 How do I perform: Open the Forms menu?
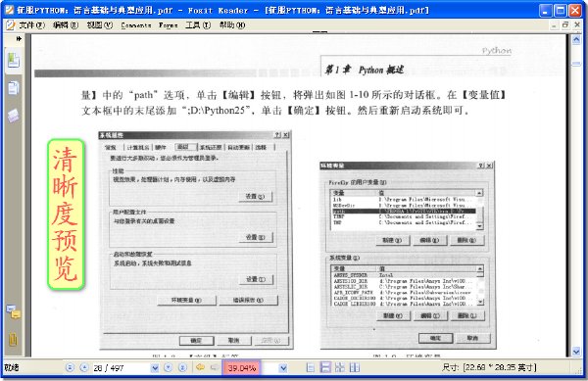point(168,25)
